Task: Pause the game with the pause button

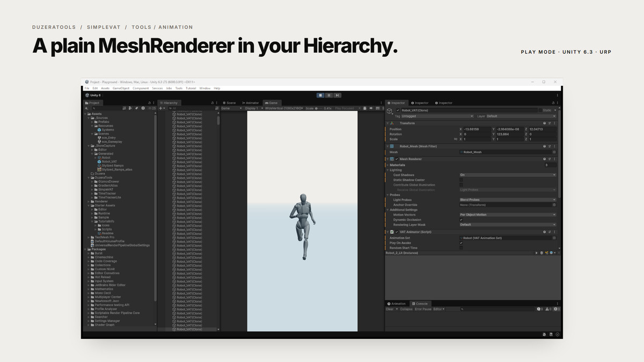Action: tap(329, 95)
